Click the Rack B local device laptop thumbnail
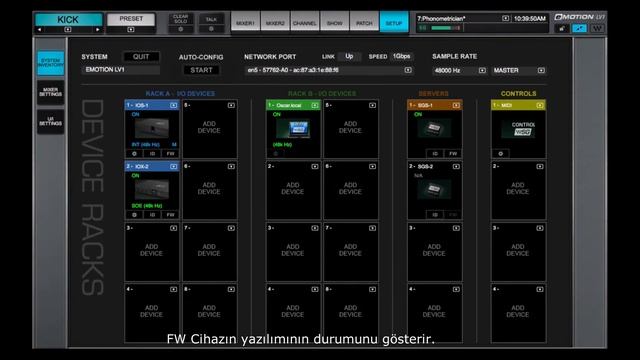Image resolution: width=640 pixels, height=360 pixels. [x=293, y=129]
